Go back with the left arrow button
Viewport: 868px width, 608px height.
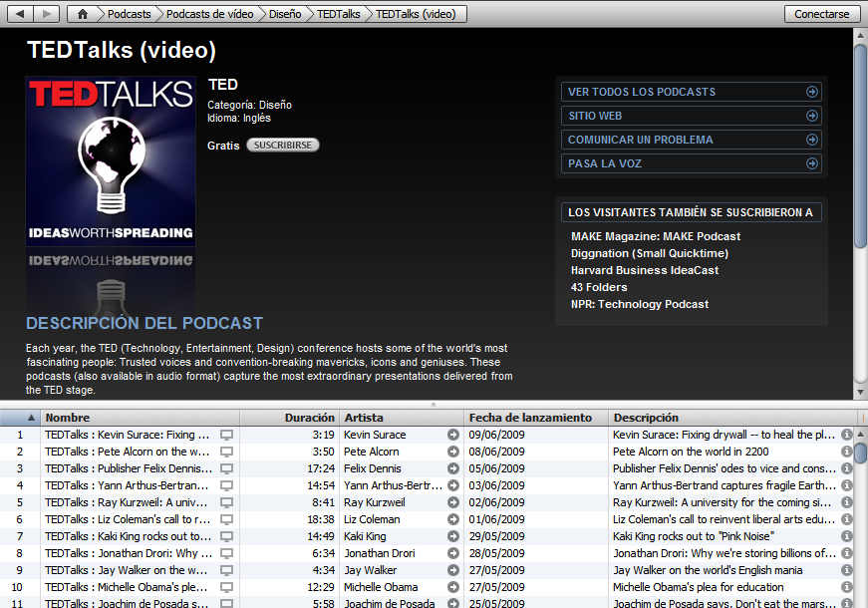click(20, 14)
